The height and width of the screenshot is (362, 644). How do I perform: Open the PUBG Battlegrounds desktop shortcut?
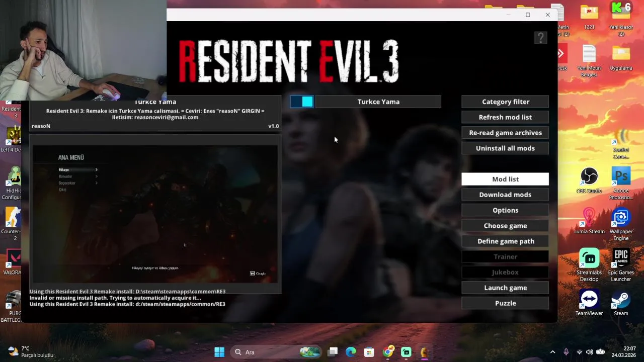pyautogui.click(x=12, y=306)
